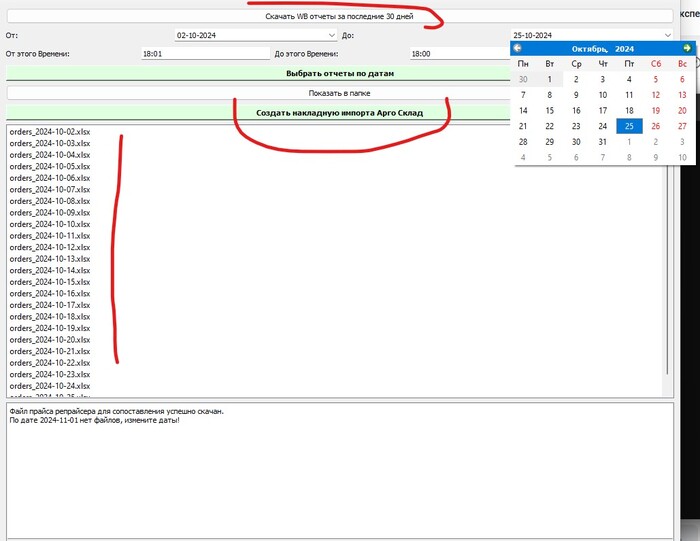The height and width of the screenshot is (541, 700).
Task: Select file orders_2024-10-09.xlsx
Action: coord(50,213)
